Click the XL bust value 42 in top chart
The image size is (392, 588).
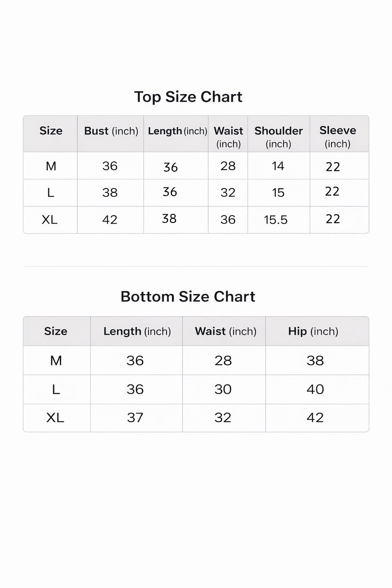coord(110,220)
